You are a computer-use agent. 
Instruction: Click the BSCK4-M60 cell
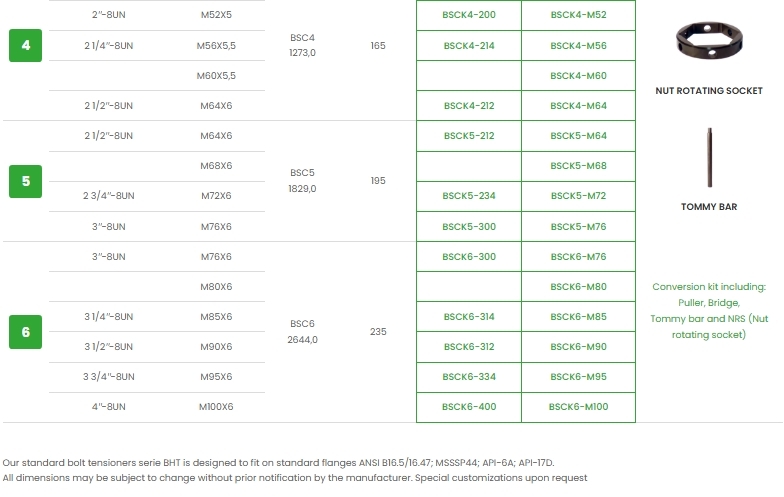point(578,76)
